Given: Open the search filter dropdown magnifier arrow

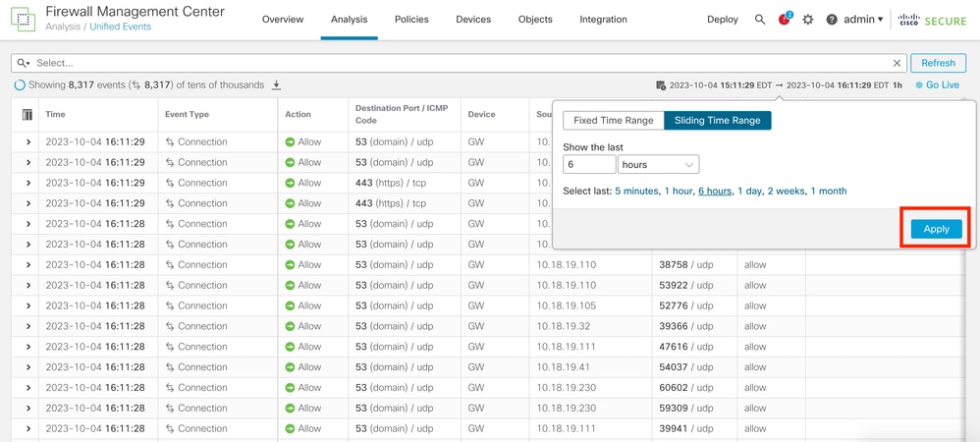Looking at the screenshot, I should point(24,63).
